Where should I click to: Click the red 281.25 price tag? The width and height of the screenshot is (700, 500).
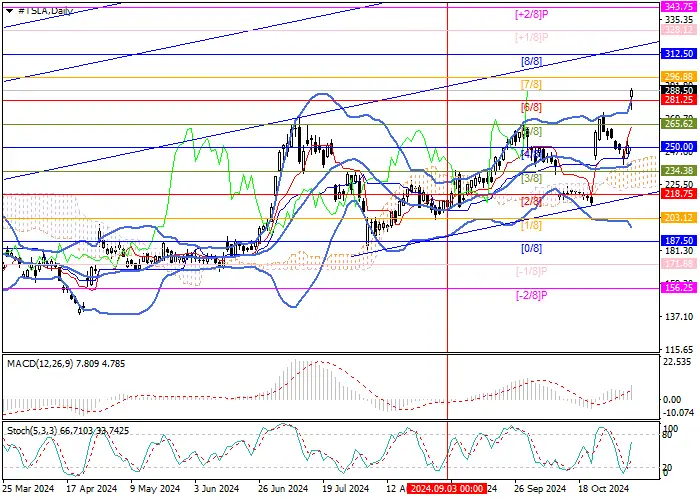678,100
